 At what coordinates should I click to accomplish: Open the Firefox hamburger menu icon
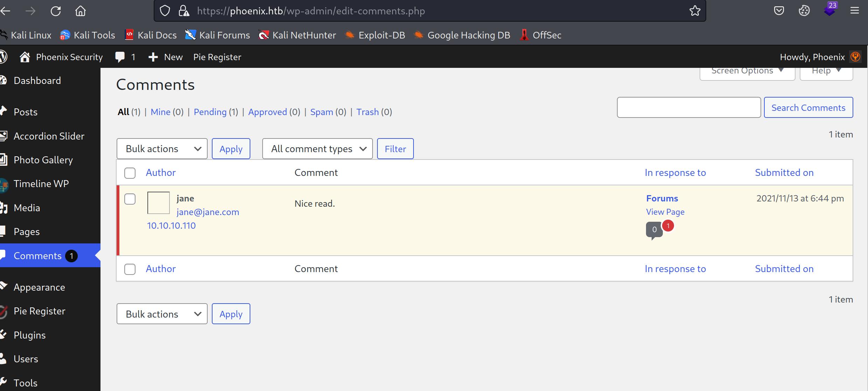pyautogui.click(x=854, y=11)
